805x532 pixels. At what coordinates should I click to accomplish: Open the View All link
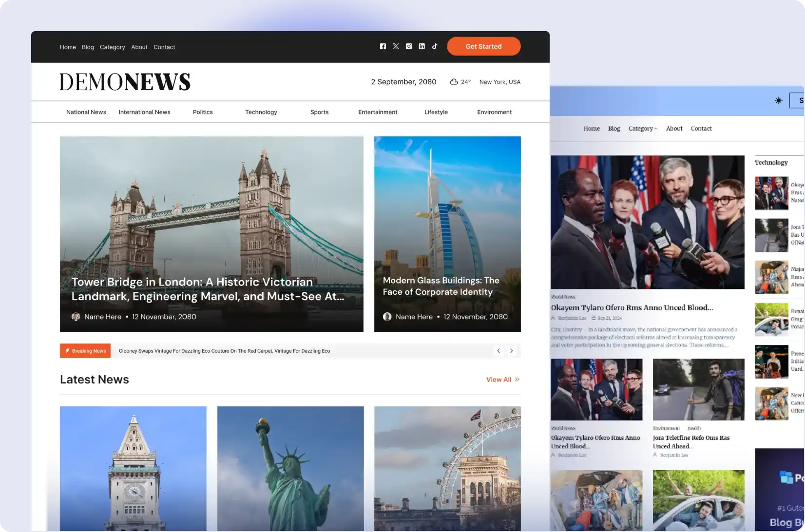point(502,380)
